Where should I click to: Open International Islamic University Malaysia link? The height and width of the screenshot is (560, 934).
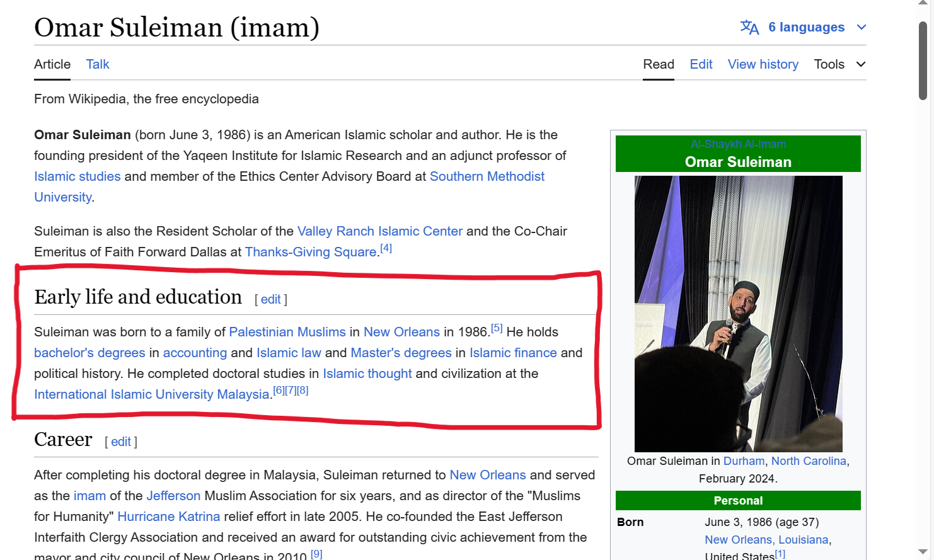click(151, 394)
